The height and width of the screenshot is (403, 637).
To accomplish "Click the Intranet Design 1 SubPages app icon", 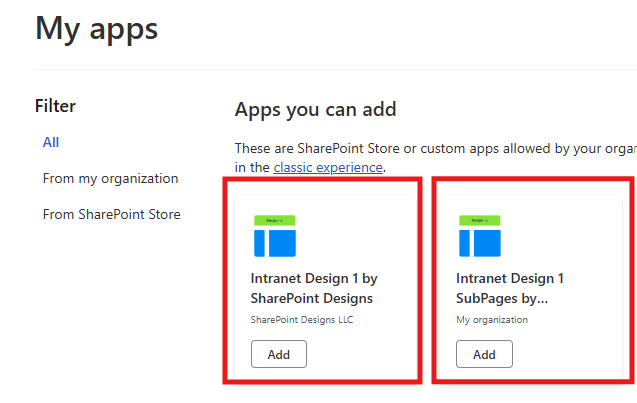I will (480, 236).
